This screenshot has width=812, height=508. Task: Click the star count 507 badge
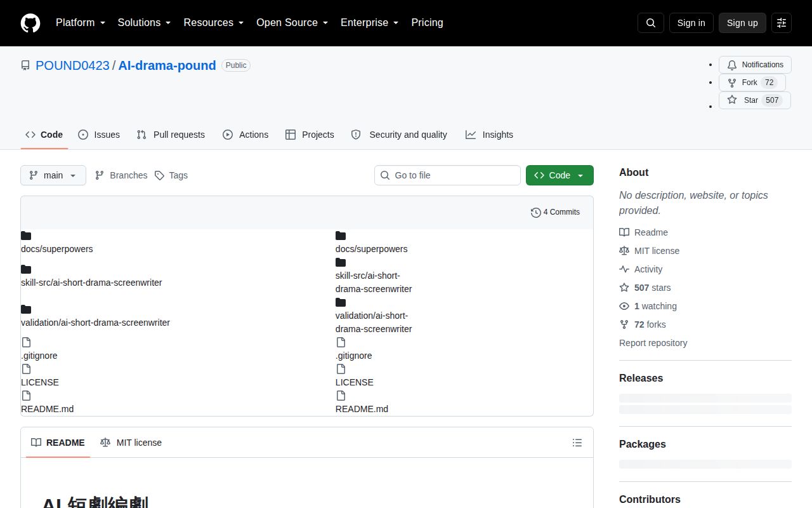point(772,100)
